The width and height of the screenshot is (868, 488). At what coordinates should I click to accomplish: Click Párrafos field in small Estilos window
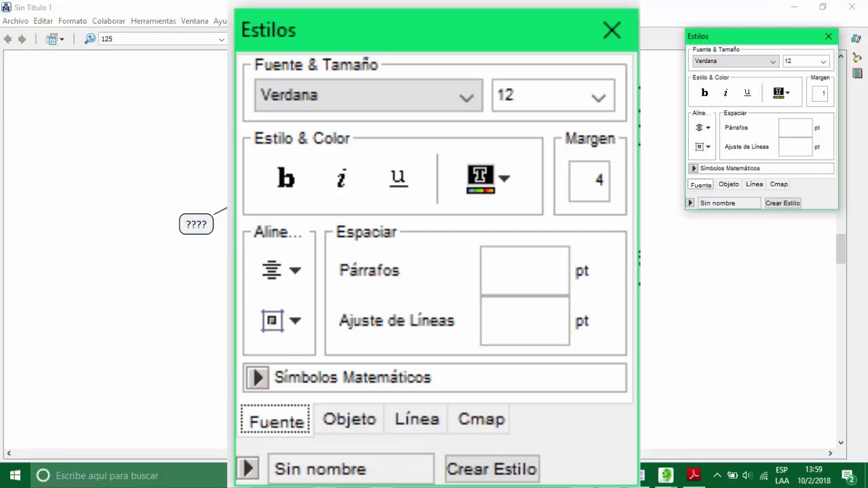pos(795,127)
